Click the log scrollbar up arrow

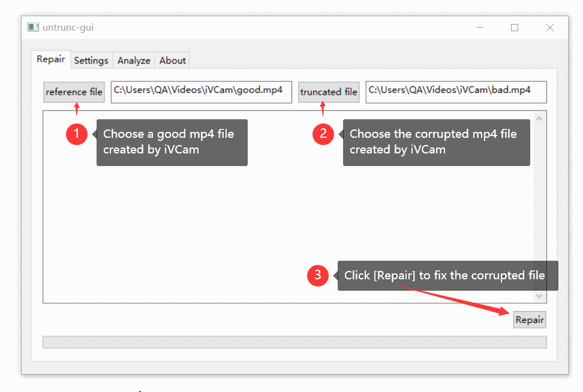tap(539, 119)
